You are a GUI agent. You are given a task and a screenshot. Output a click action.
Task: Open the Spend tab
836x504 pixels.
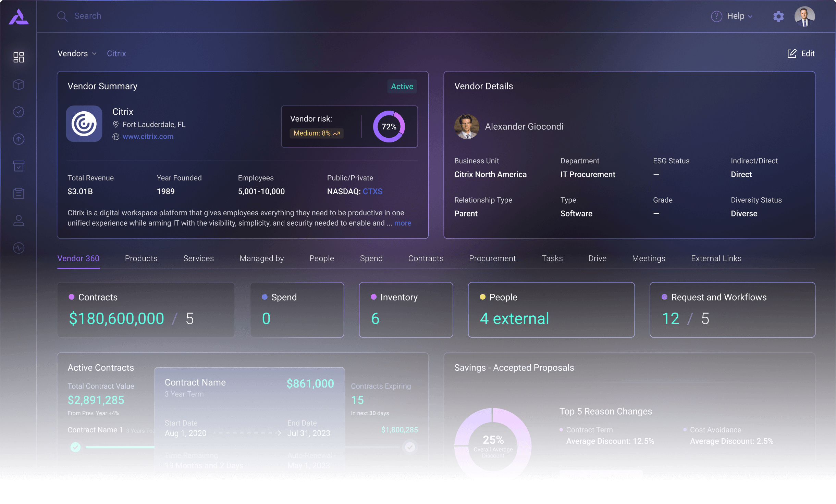click(371, 259)
